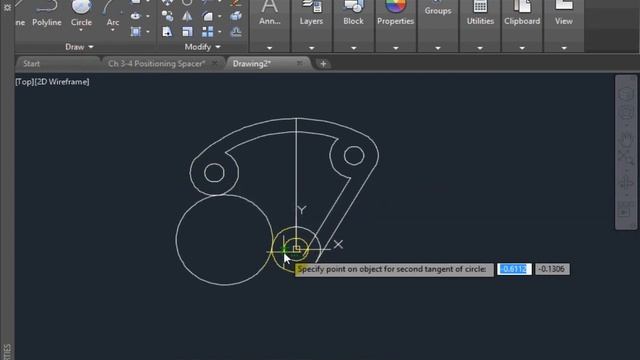Expand the Clipboard panel dropdown arrow
This screenshot has width=640, height=360.
(522, 48)
